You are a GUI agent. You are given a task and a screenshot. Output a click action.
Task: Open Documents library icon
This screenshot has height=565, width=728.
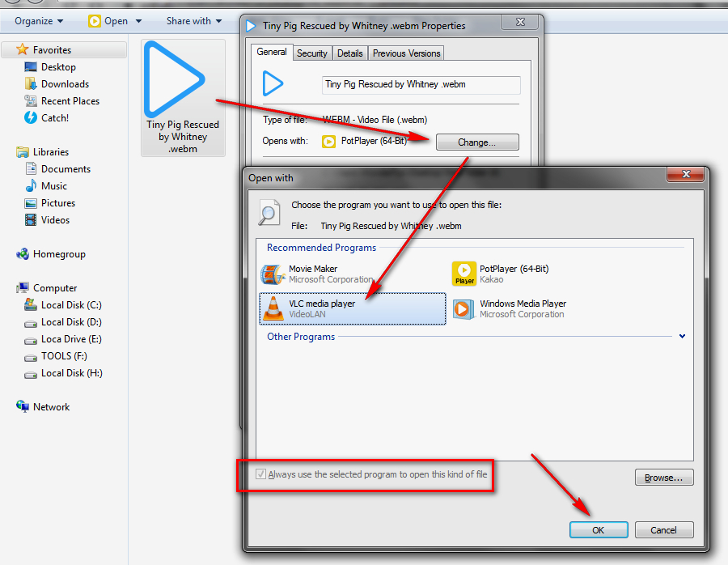[31, 168]
